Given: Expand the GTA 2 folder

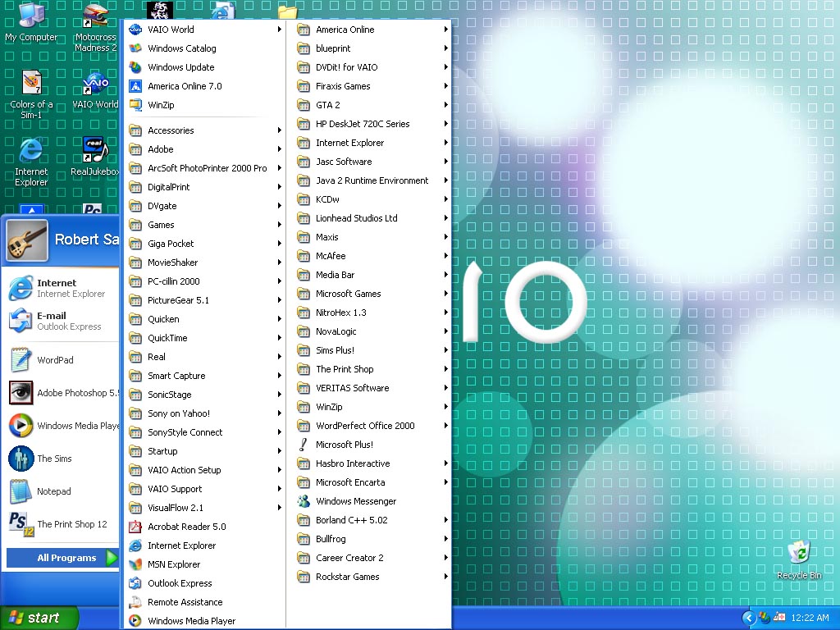Looking at the screenshot, I should point(372,105).
